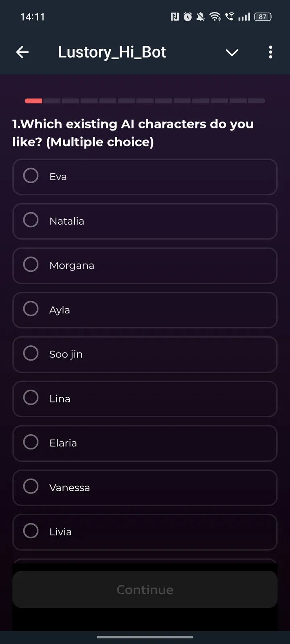Choose the Lina option
This screenshot has height=644, width=290.
coord(31,398)
